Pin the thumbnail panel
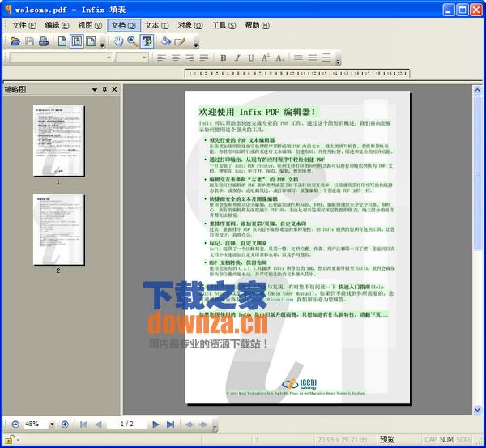 click(104, 90)
